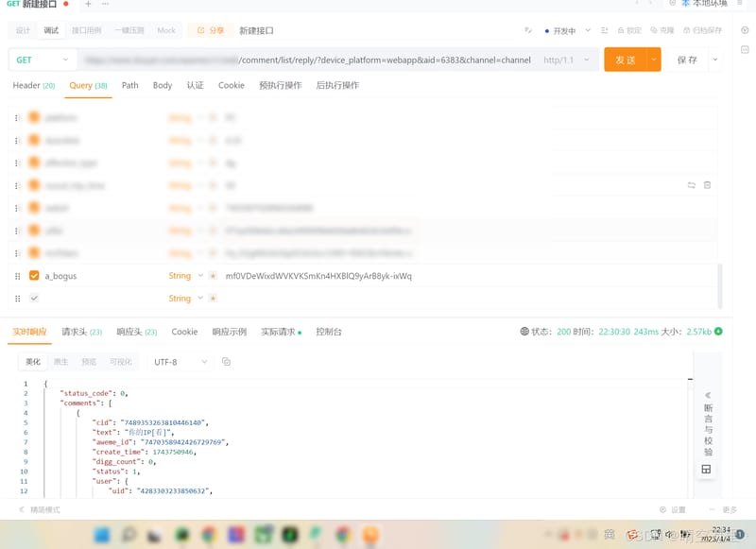Grab the drag handle of the a_bogus row
756x549 pixels.
coord(17,276)
